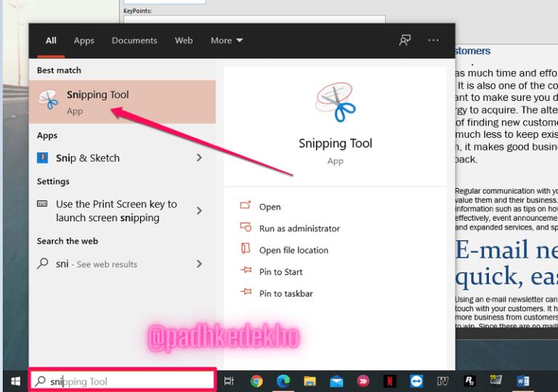This screenshot has height=392, width=558.
Task: Open TeamViewer from the taskbar
Action: [416, 381]
